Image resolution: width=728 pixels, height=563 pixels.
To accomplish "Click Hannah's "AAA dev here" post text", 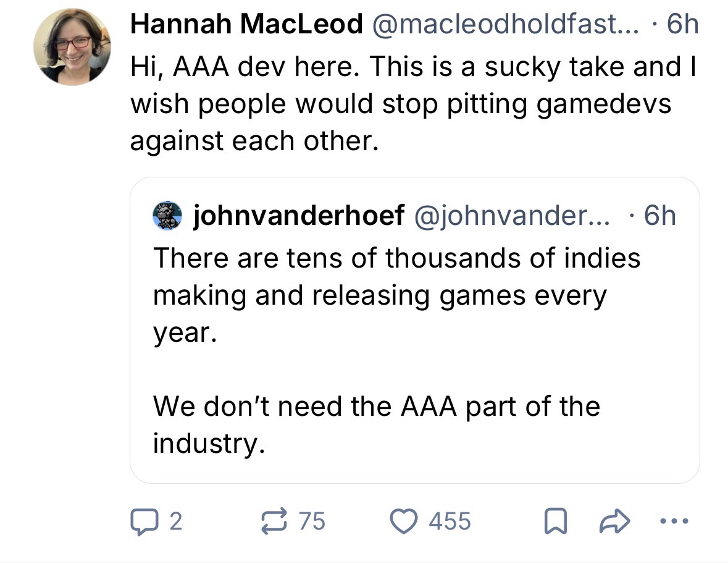I will point(408,103).
